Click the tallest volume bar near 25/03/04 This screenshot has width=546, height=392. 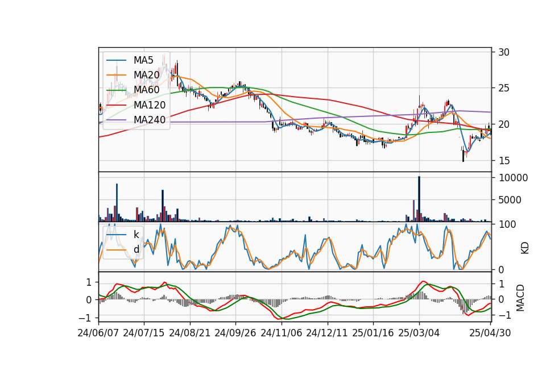click(x=419, y=199)
